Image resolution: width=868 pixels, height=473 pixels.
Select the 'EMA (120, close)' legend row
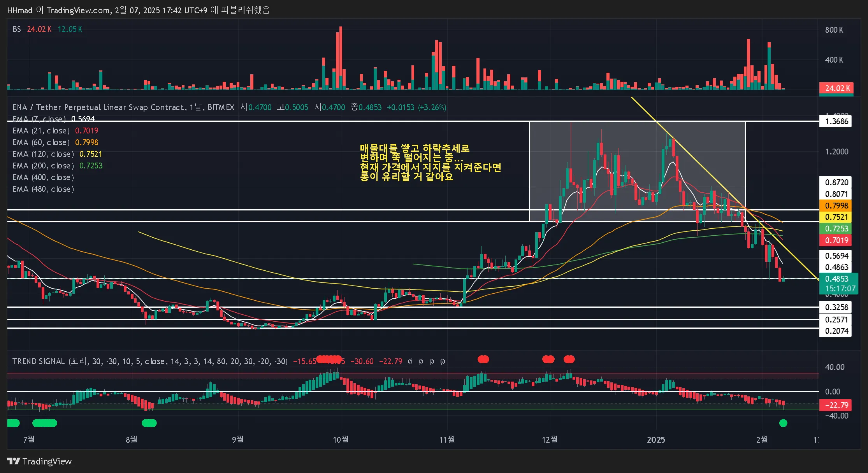point(57,154)
